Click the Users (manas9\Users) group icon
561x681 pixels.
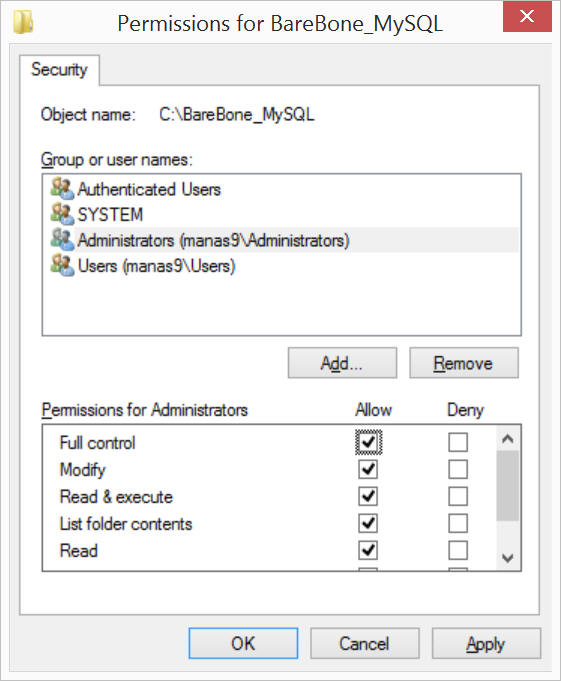62,265
